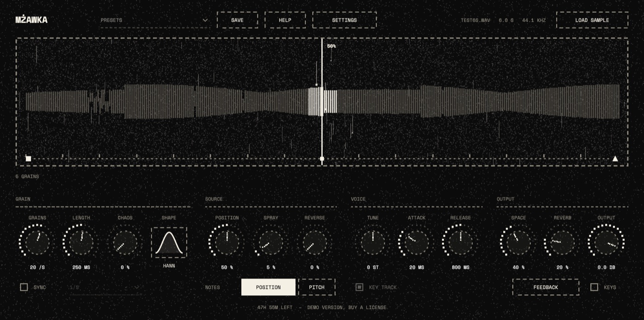
Task: Click the 44.1 KHZ sample rate text
Action: click(534, 20)
